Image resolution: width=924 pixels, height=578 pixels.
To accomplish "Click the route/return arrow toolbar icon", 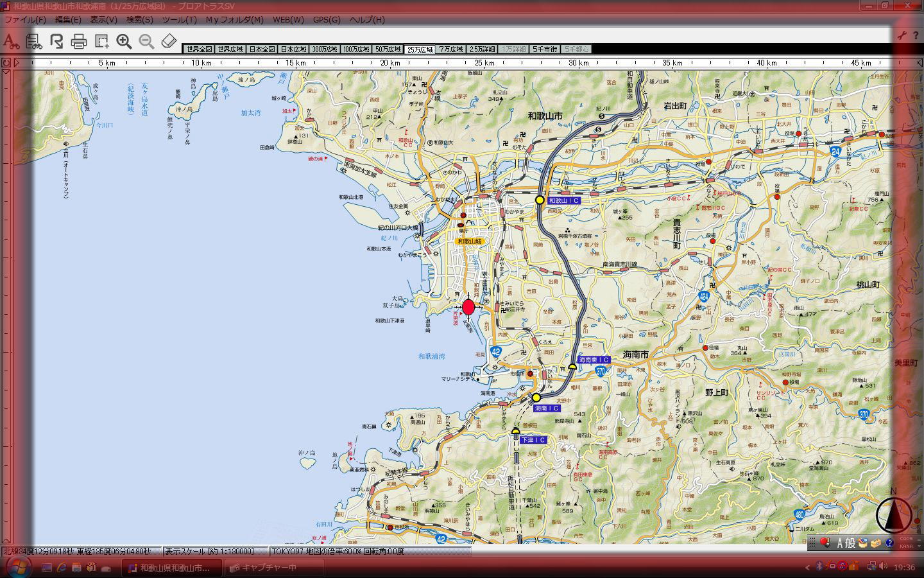I will tap(56, 42).
